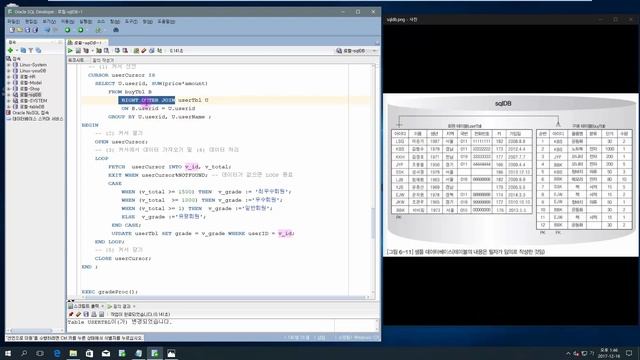The height and width of the screenshot is (360, 640).
Task: Clear the script output with the eraser icon
Action: coord(78,314)
